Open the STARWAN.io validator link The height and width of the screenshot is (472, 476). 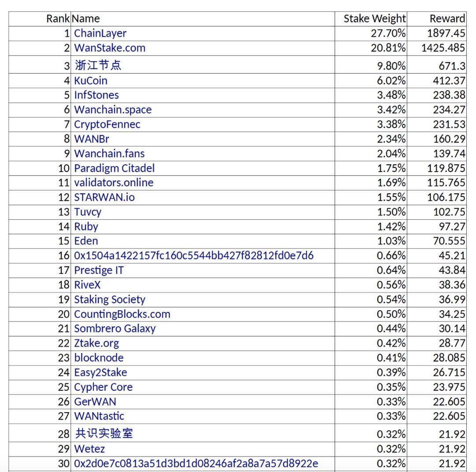(x=104, y=198)
